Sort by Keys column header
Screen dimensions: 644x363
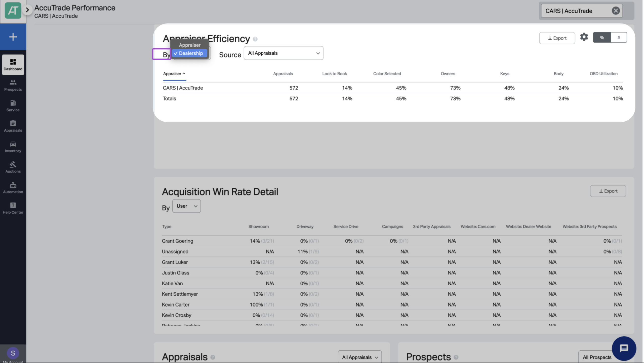pyautogui.click(x=504, y=74)
